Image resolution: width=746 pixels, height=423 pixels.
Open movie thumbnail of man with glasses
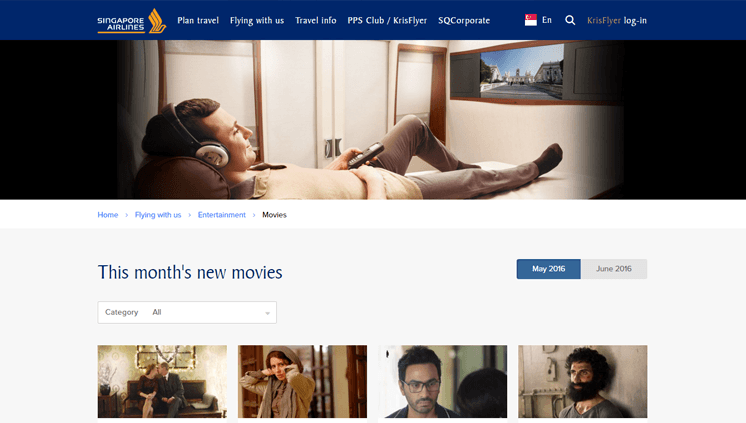(x=442, y=382)
